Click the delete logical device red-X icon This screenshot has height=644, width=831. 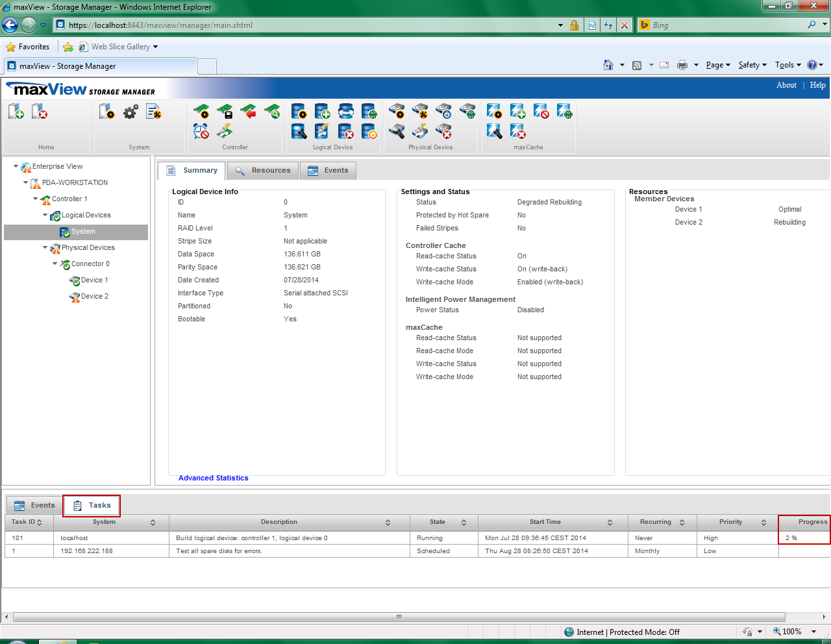coord(346,132)
